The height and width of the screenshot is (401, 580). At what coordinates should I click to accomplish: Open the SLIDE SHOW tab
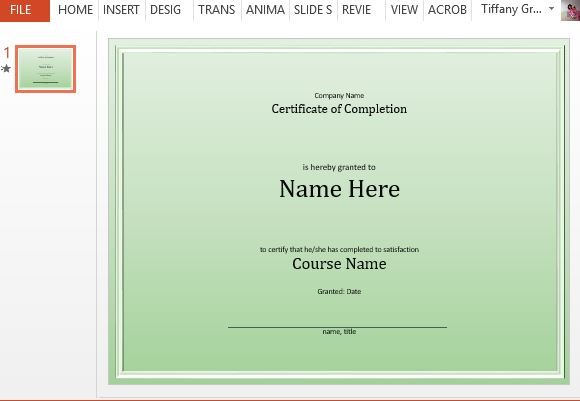tap(313, 10)
